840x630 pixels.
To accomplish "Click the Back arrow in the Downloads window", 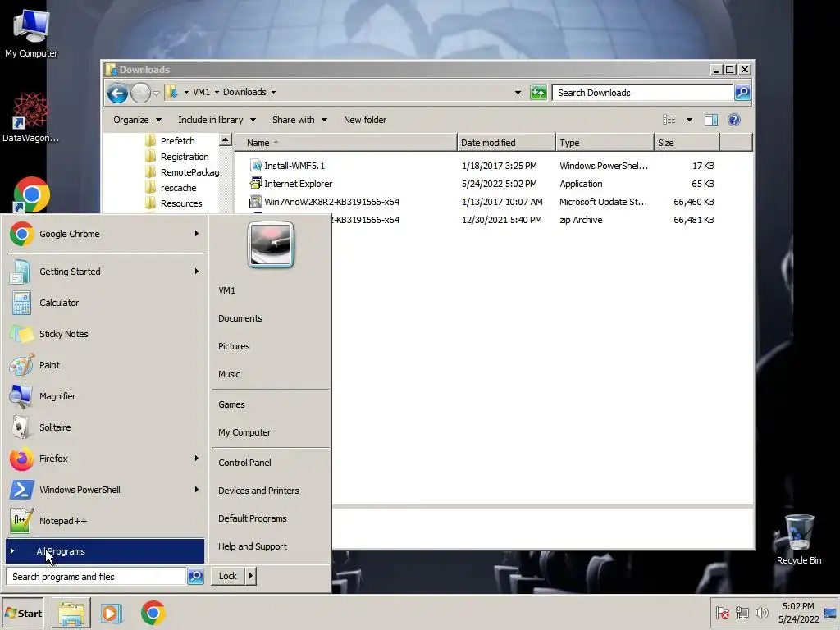I will tap(117, 94).
